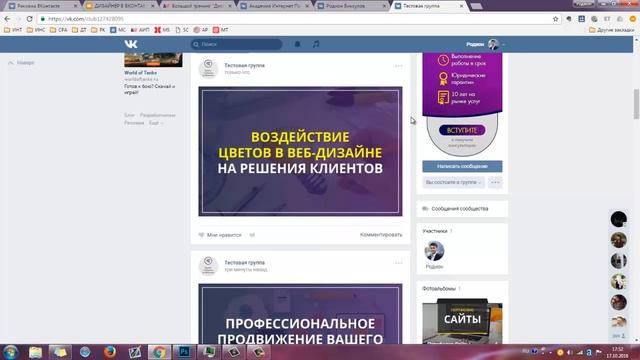Open the Разработчикам footer link
The image size is (640, 360).
[x=158, y=116]
